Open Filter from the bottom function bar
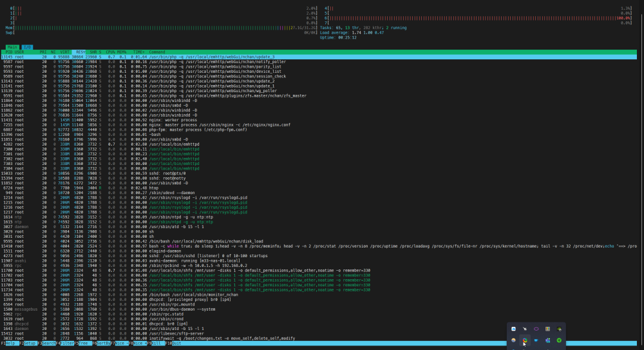Image resolution: width=644 pixels, height=350 pixels. [68, 344]
